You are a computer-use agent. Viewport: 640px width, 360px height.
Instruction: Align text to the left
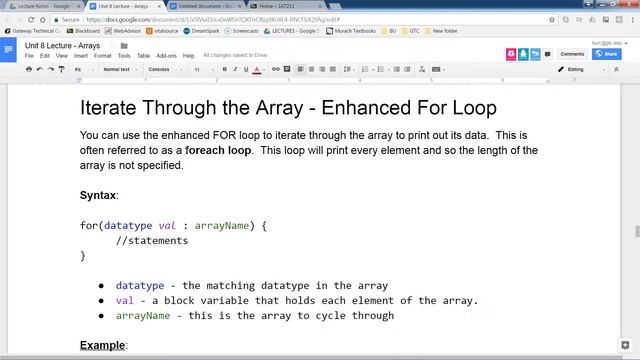coord(300,69)
